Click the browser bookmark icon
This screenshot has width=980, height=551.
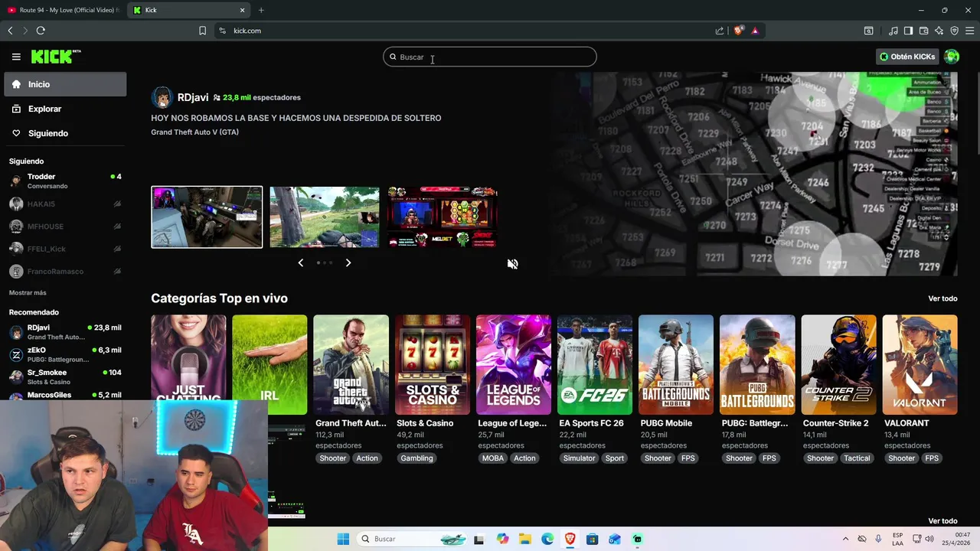pyautogui.click(x=202, y=31)
